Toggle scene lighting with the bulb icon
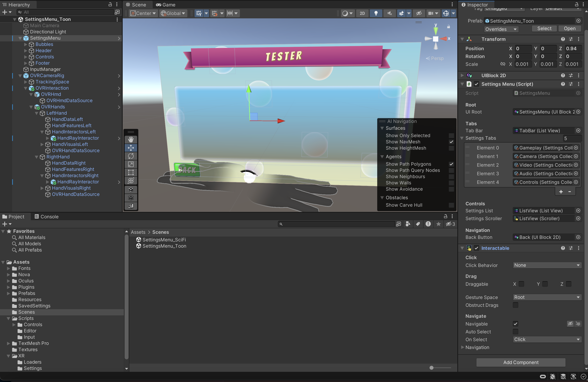Viewport: 588px width, 382px height. tap(376, 13)
